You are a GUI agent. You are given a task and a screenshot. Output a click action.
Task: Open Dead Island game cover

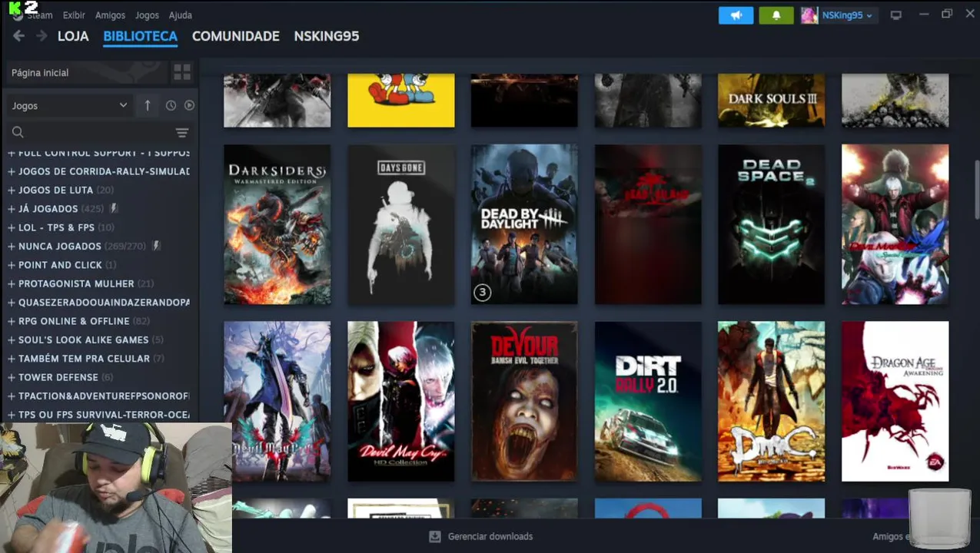click(648, 224)
